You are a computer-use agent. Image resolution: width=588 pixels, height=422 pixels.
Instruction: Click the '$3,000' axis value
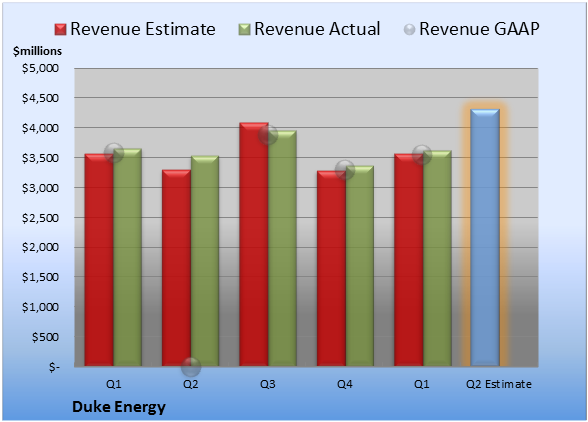pos(40,188)
